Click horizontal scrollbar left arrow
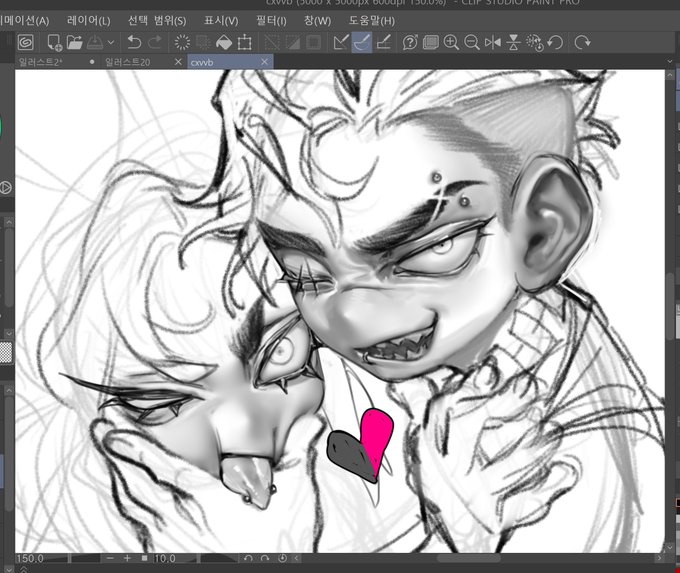Image resolution: width=680 pixels, height=573 pixels. pos(297,558)
